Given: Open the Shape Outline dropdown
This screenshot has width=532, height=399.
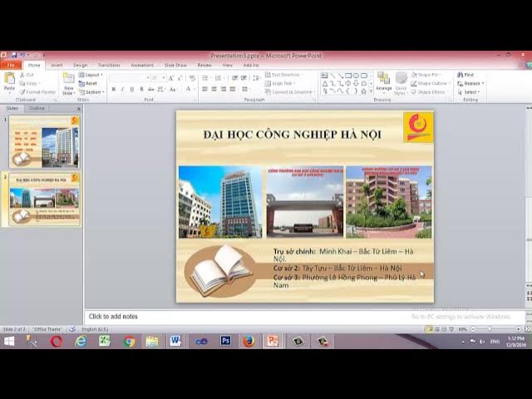Looking at the screenshot, I should pos(431,83).
